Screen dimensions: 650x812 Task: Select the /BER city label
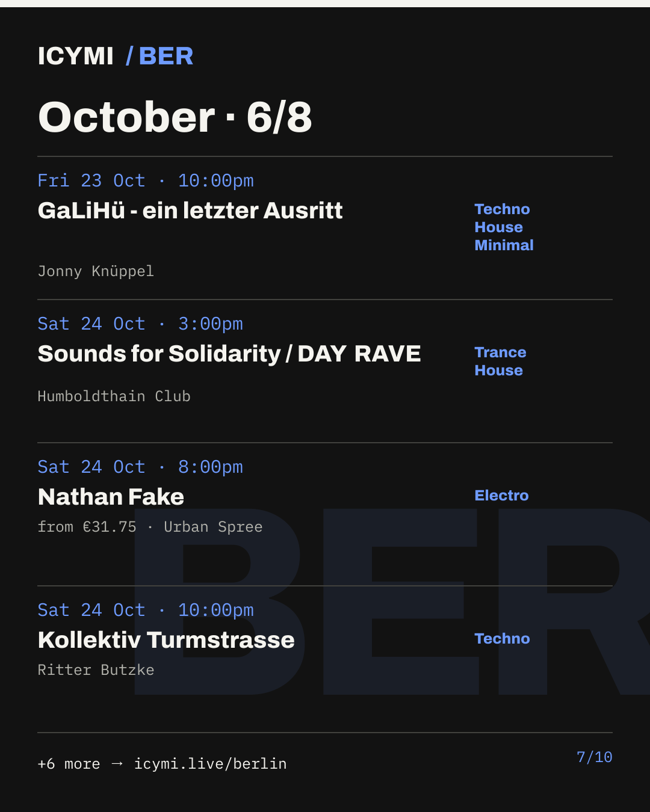(x=159, y=56)
